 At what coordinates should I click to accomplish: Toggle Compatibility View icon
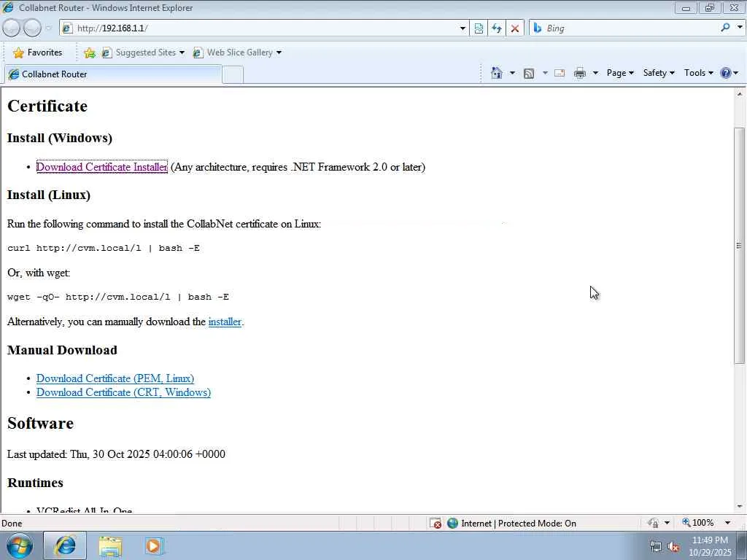click(479, 28)
